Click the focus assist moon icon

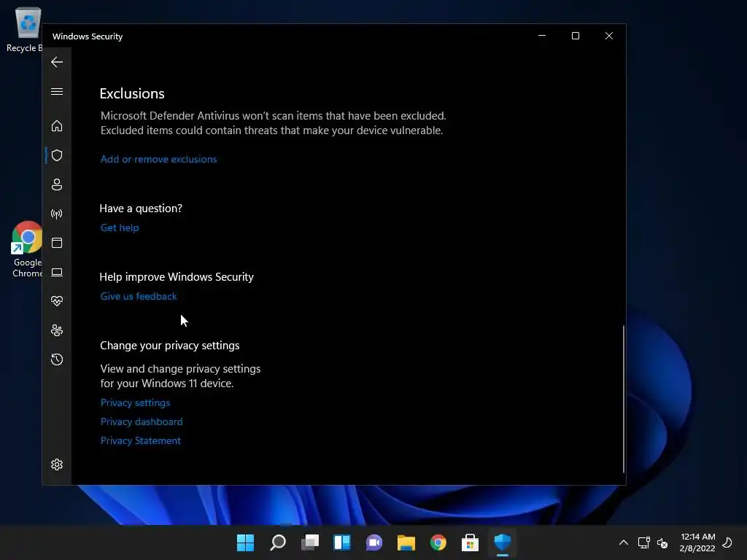tap(727, 542)
